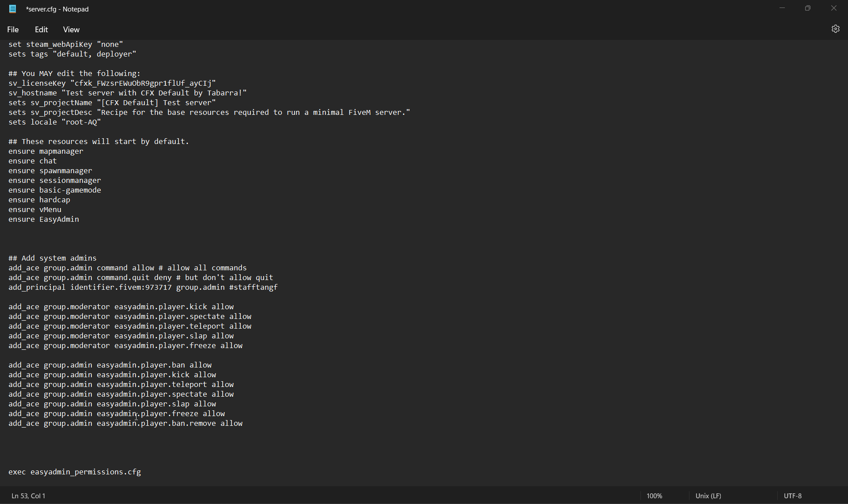This screenshot has height=504, width=848.
Task: Click the easyadmin.player.ban.remove allow line
Action: point(125,424)
